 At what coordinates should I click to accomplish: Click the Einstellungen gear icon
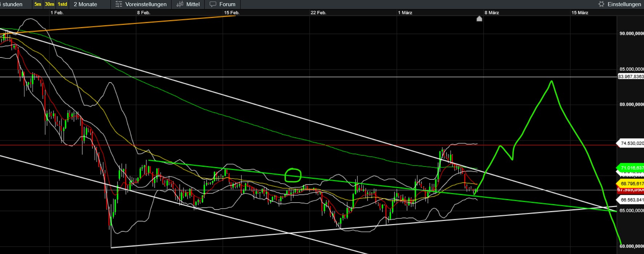tap(601, 4)
